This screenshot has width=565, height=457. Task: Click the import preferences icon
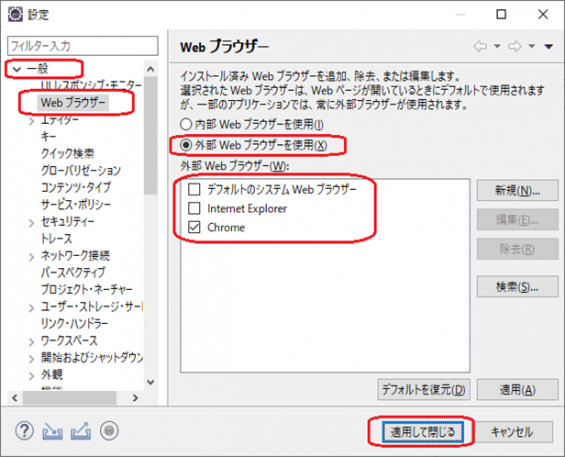click(52, 431)
